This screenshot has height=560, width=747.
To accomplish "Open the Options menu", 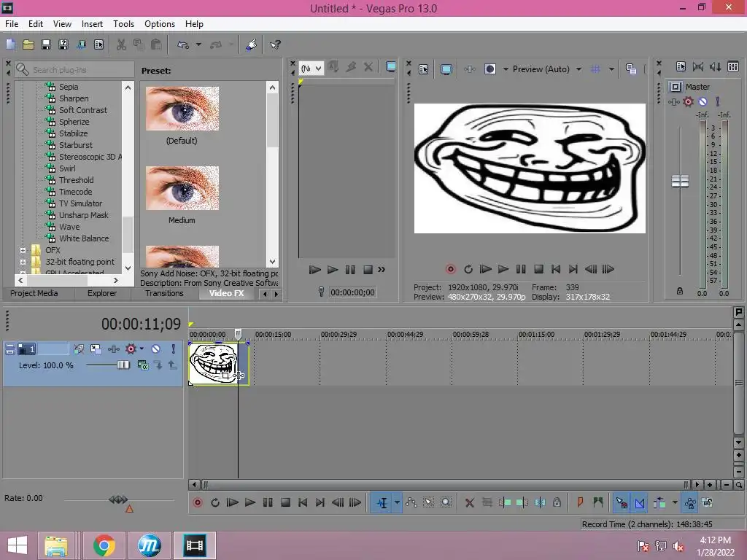I will tap(160, 24).
